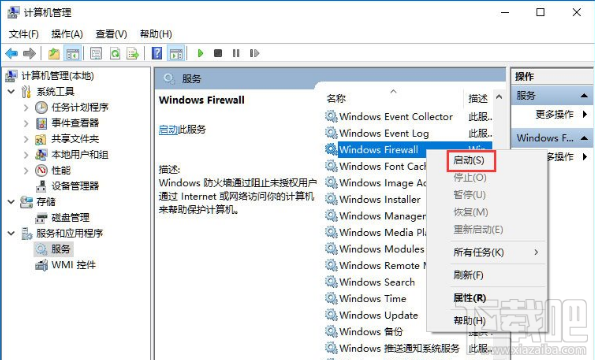Select WMI 控件 in the tree
This screenshot has height=360, width=595.
(74, 265)
